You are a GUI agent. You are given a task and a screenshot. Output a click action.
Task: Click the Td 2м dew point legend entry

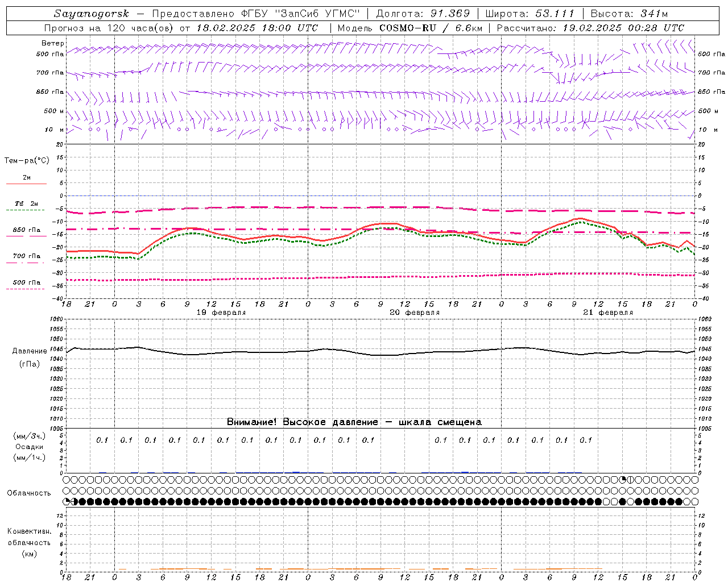27,203
